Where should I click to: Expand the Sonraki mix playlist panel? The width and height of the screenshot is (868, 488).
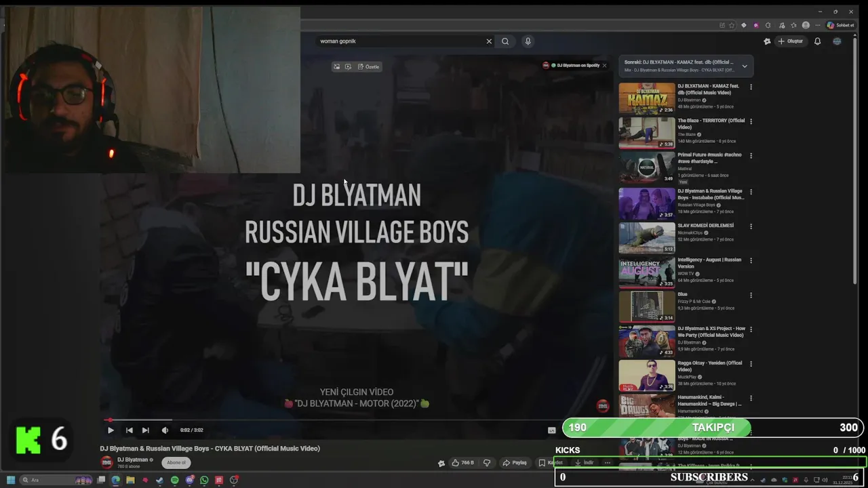pyautogui.click(x=745, y=66)
